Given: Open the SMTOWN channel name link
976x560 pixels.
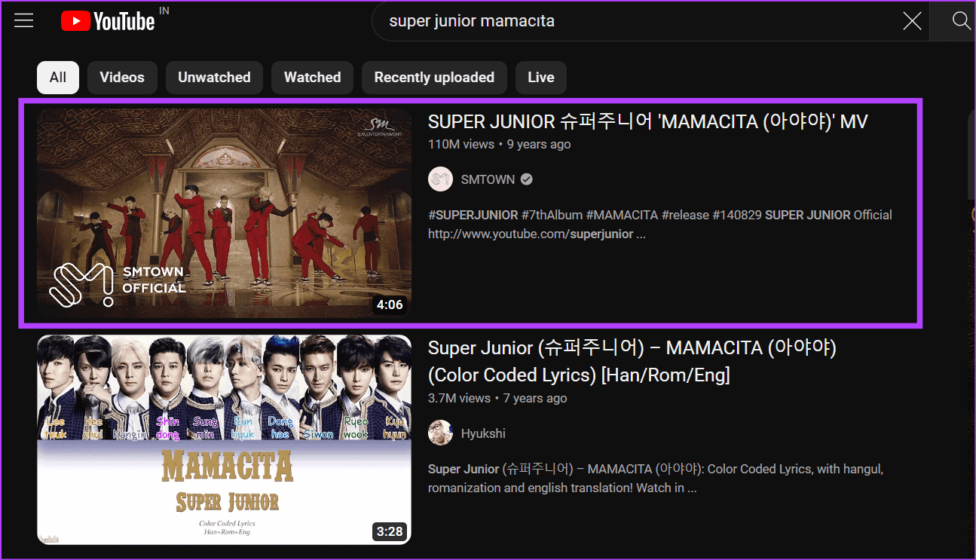Looking at the screenshot, I should [x=488, y=179].
